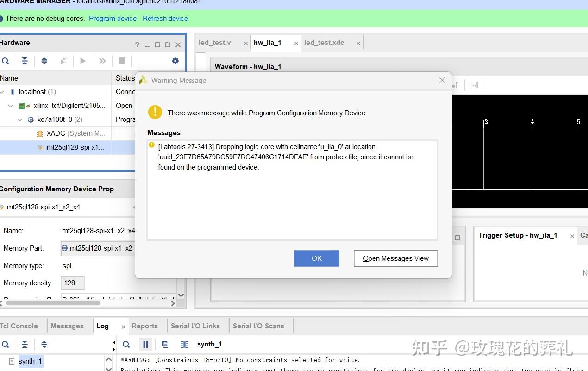Click Program device link

113,19
